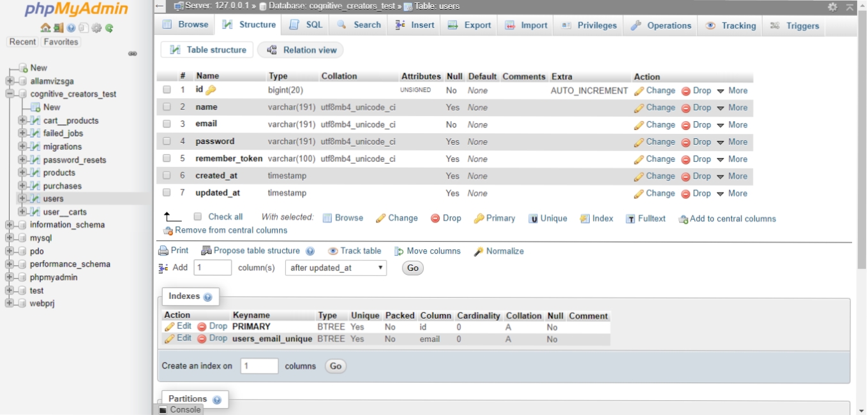This screenshot has width=868, height=415.
Task: Click Go to add columns
Action: pyautogui.click(x=413, y=268)
